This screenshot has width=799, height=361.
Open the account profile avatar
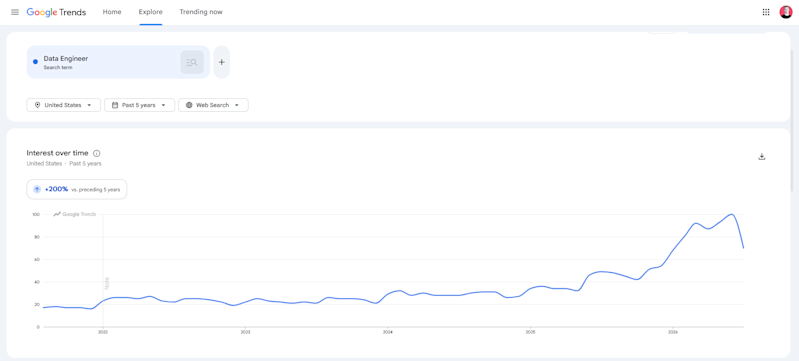point(785,12)
